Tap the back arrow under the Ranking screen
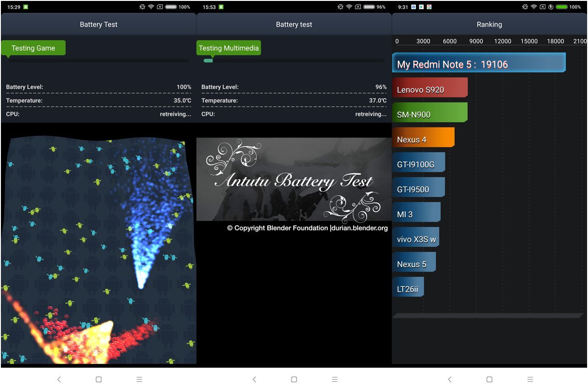The width and height of the screenshot is (588, 392). (x=449, y=379)
